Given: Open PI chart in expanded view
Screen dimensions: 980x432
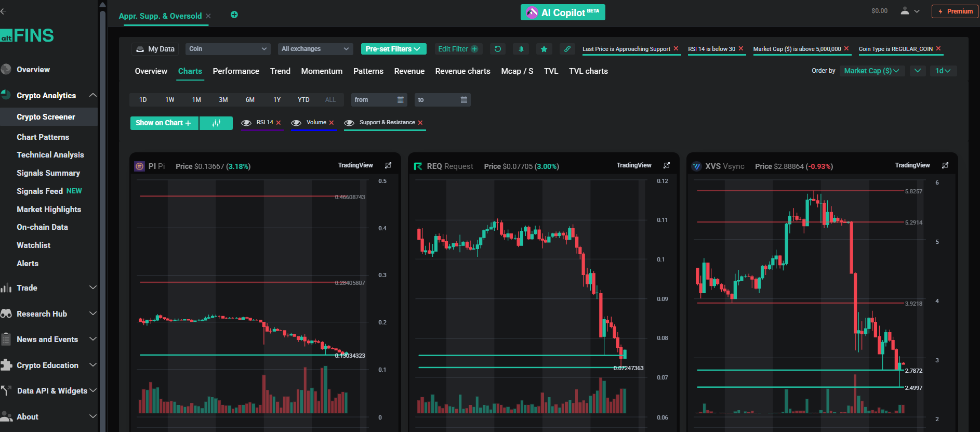Looking at the screenshot, I should coord(388,165).
